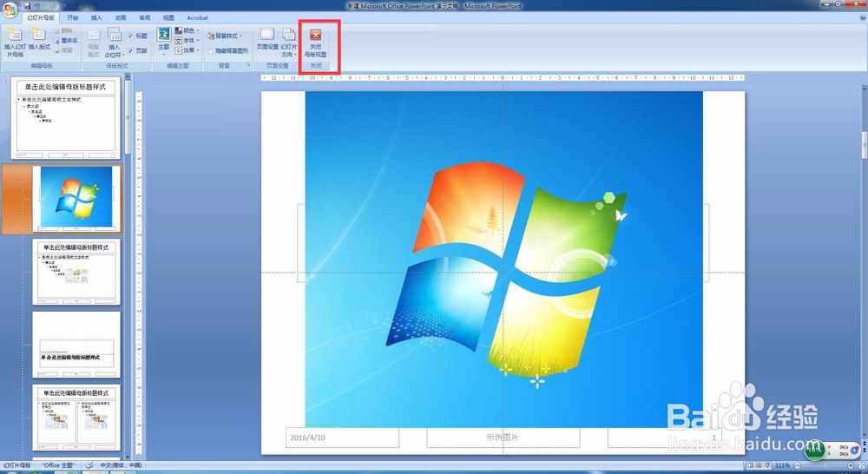Switch to slide sorter view in status bar
This screenshot has height=474, width=868.
click(759, 465)
